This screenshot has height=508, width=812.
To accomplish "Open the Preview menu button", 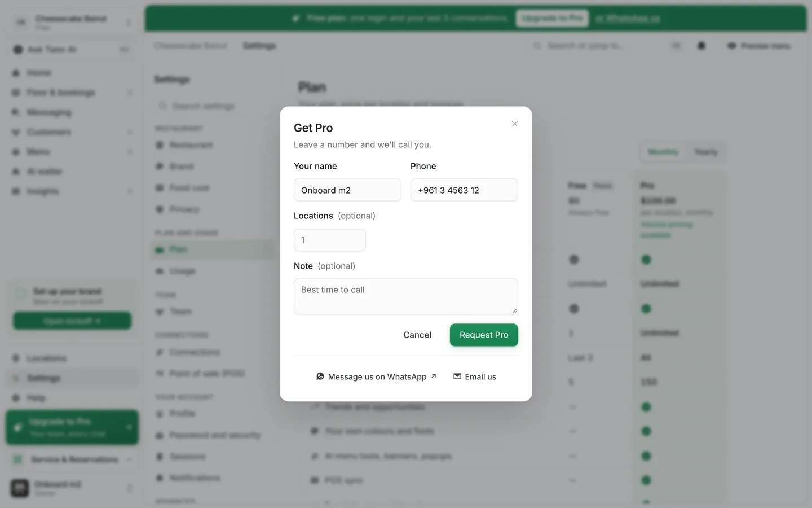I will pos(759,46).
